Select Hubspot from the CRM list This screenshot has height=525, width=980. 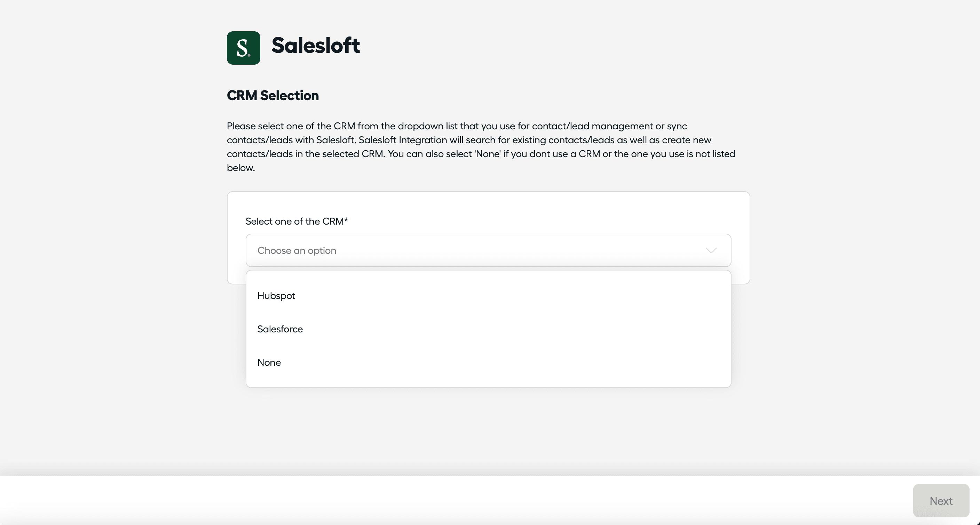[x=276, y=296]
